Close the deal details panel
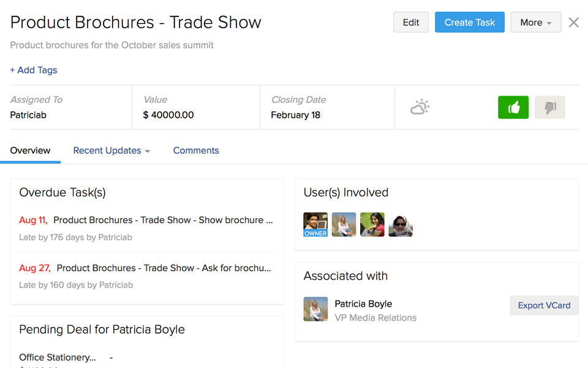Screen dimensions: 588x368 [x=573, y=23]
